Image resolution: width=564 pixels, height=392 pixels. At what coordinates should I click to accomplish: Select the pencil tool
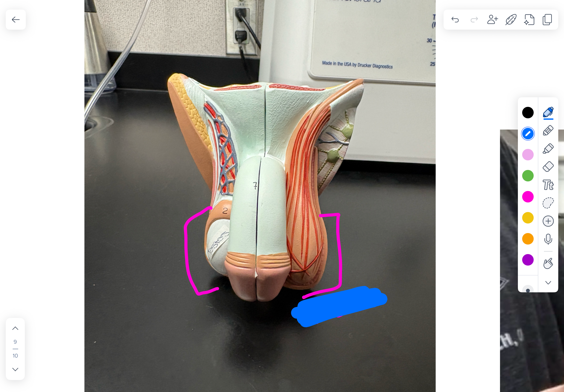click(548, 131)
